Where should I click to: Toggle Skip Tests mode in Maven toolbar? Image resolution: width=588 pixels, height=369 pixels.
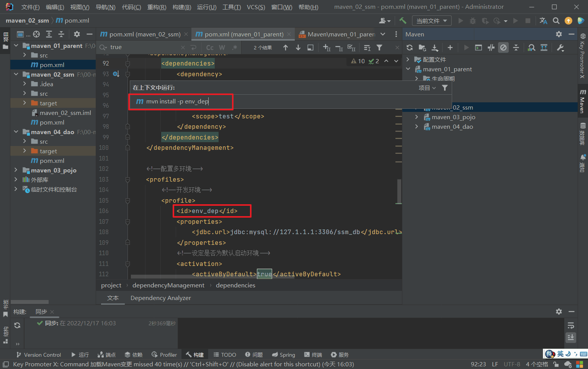(x=503, y=48)
